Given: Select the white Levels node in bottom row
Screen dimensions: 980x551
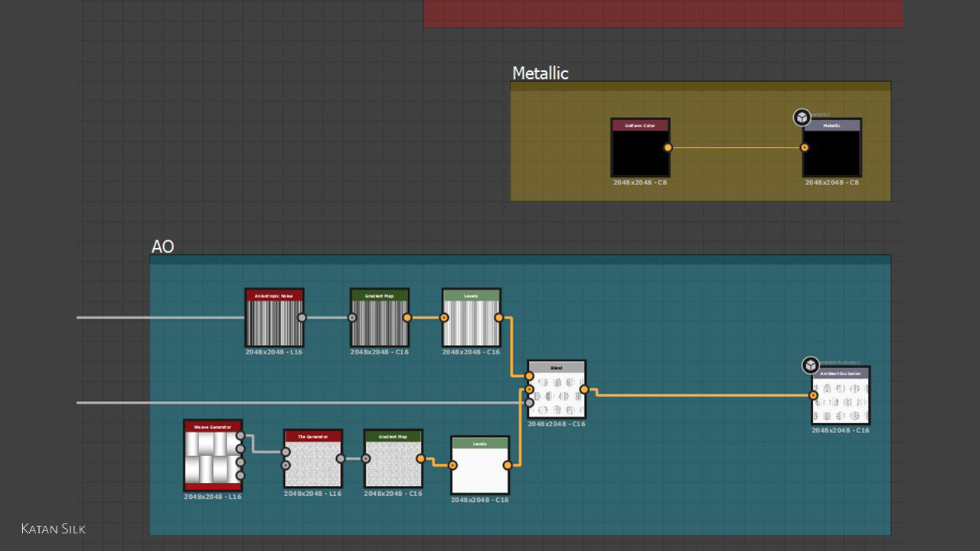Looking at the screenshot, I should (x=480, y=465).
